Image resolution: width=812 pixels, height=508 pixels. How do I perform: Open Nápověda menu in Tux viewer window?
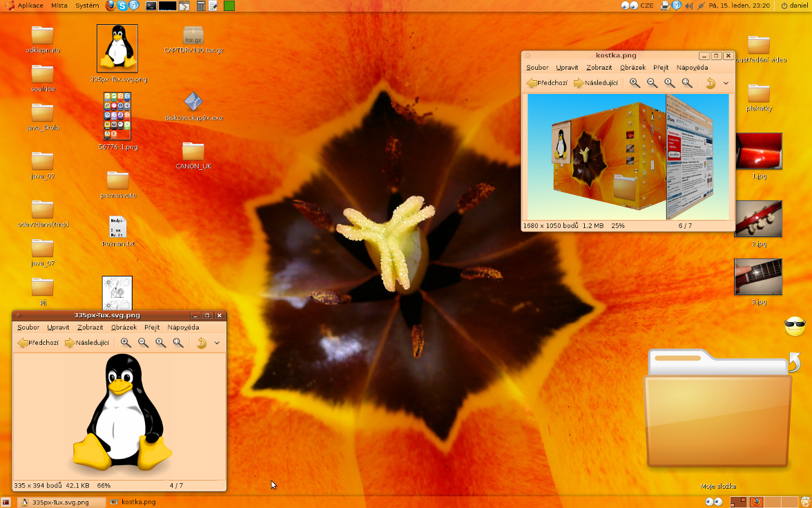[x=184, y=327]
